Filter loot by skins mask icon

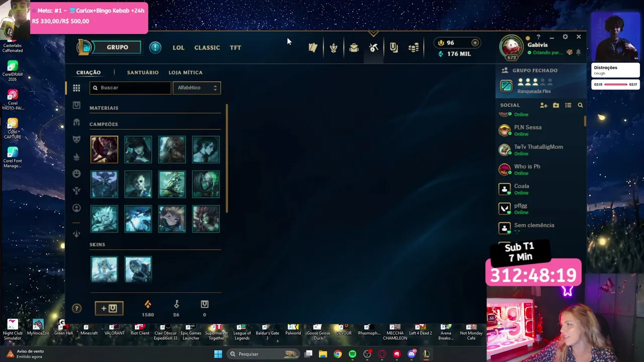click(76, 139)
